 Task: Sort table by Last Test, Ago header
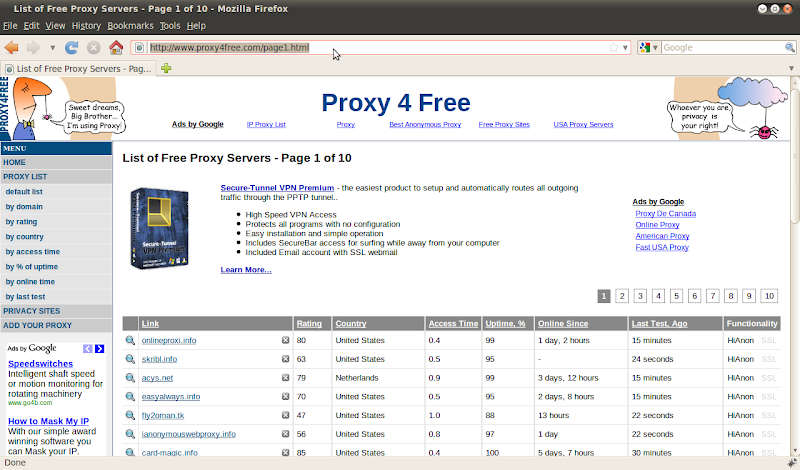659,324
